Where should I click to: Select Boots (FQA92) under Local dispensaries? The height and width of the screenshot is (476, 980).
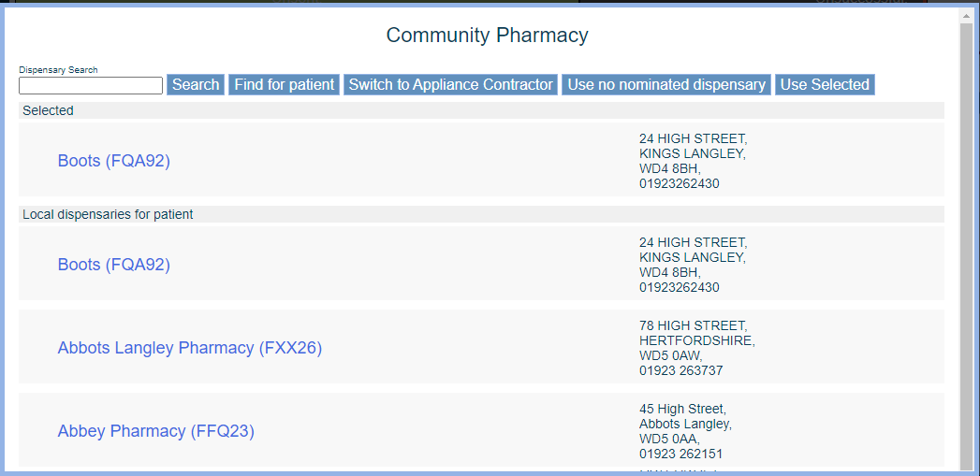pos(114,265)
